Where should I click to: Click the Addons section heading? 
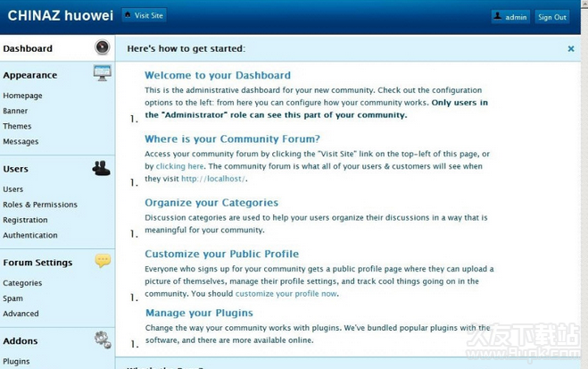21,340
